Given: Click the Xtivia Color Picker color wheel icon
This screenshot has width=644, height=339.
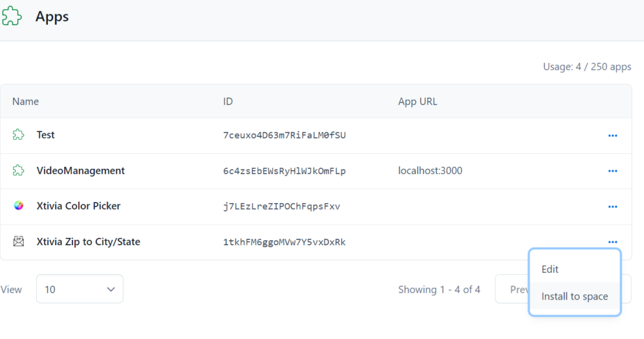Looking at the screenshot, I should pos(18,206).
